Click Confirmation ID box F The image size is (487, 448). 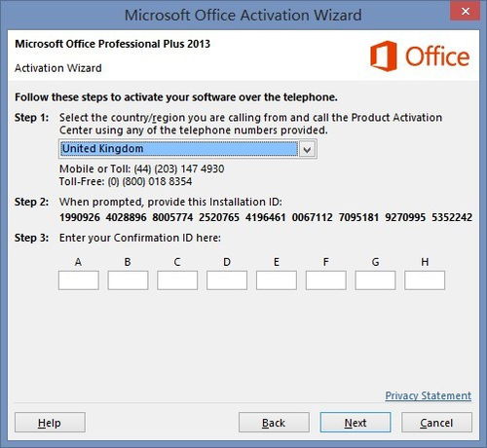click(x=325, y=280)
